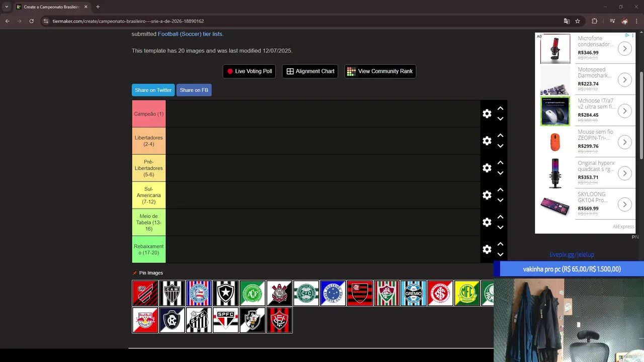Click the Sul-Americana (7-12) tier label
Image resolution: width=644 pixels, height=362 pixels.
149,195
